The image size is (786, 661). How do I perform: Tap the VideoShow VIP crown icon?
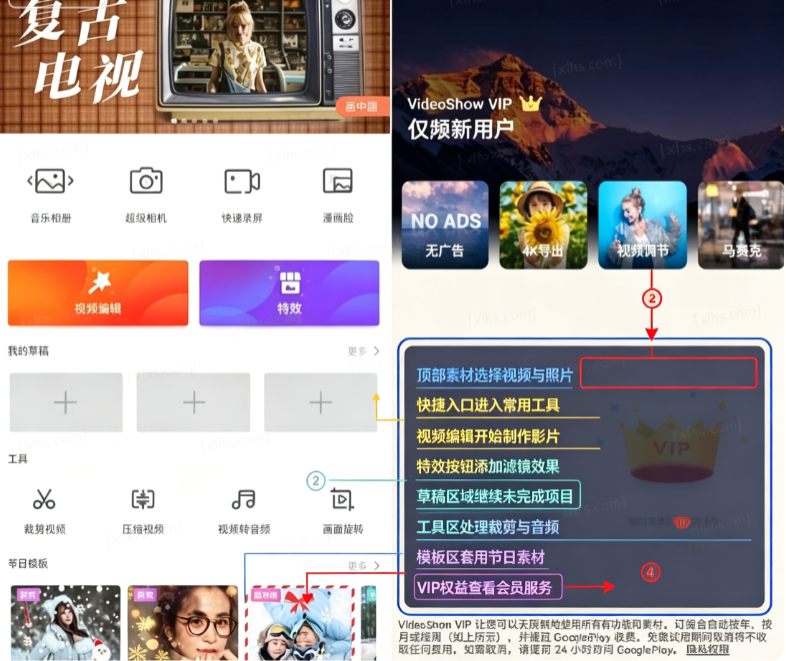coord(531,103)
